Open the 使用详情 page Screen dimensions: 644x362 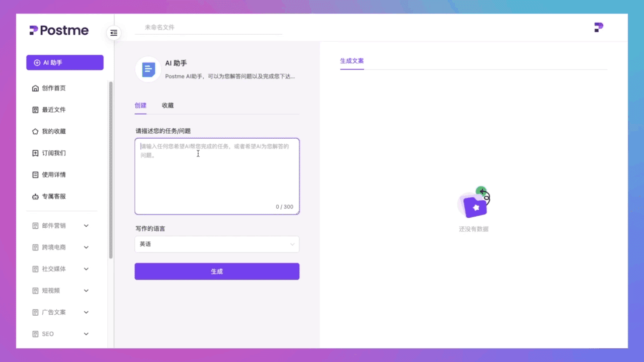coord(52,174)
